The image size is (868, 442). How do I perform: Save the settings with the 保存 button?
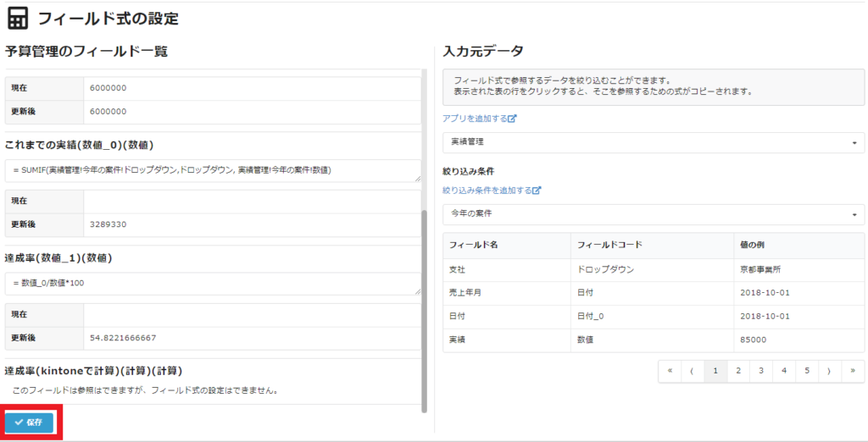30,423
